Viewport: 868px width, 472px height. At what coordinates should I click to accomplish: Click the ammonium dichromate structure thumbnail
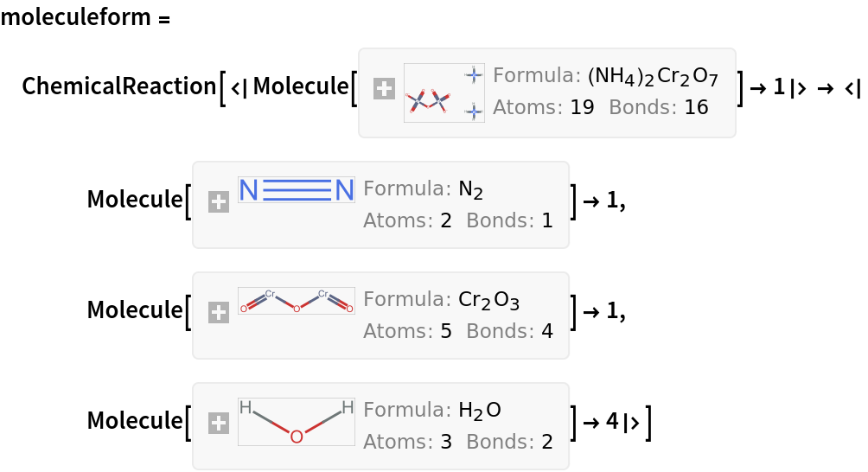point(444,92)
